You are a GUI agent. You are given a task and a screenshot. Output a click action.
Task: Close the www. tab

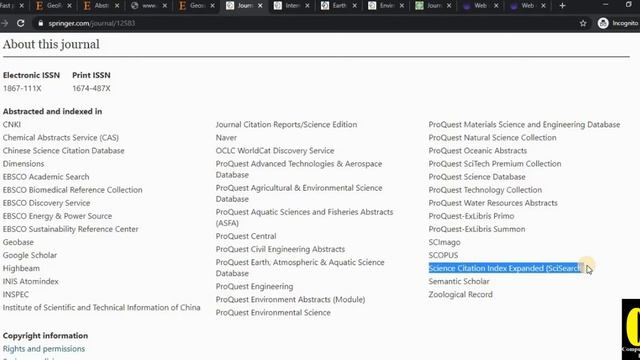164,6
